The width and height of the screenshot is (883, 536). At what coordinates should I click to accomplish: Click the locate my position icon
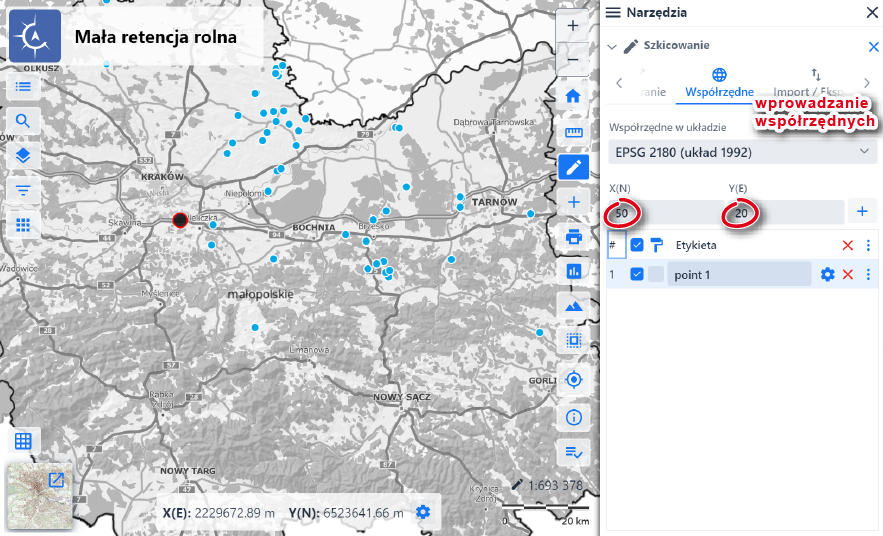point(573,379)
